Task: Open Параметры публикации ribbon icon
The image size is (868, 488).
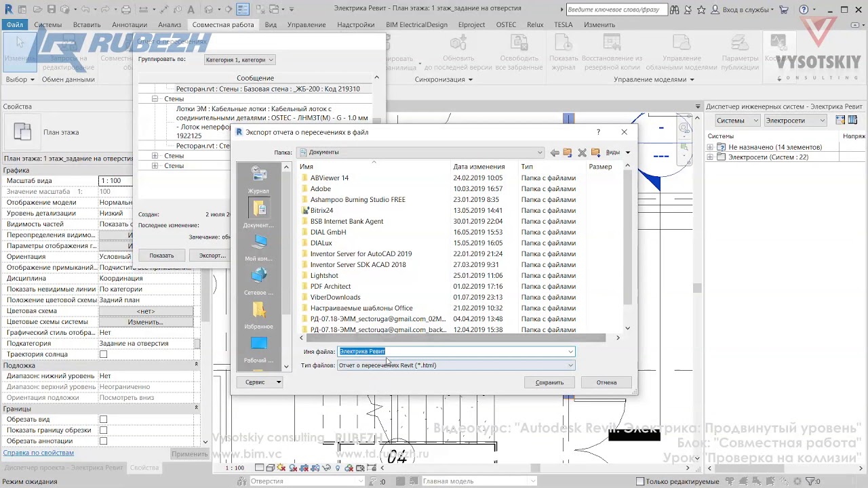Action: (740, 43)
